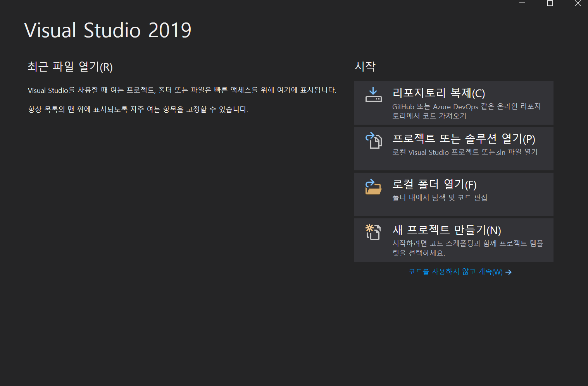588x386 pixels.
Task: Click the '폴더 내에서 탐색 및 코드 편집' text
Action: tap(440, 197)
